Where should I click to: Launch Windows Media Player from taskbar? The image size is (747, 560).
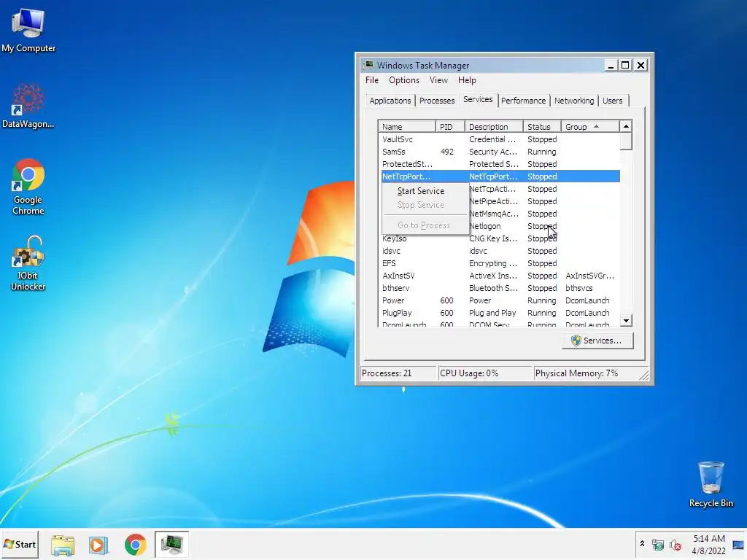coord(98,545)
